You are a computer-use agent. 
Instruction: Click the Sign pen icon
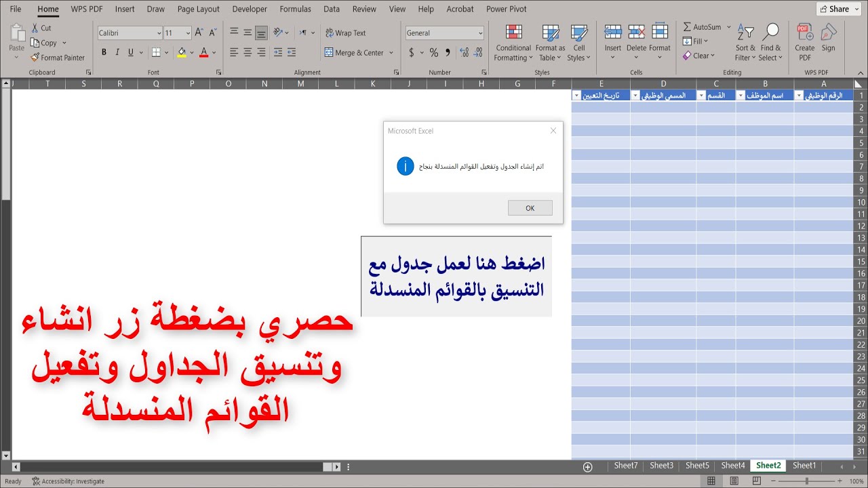829,32
